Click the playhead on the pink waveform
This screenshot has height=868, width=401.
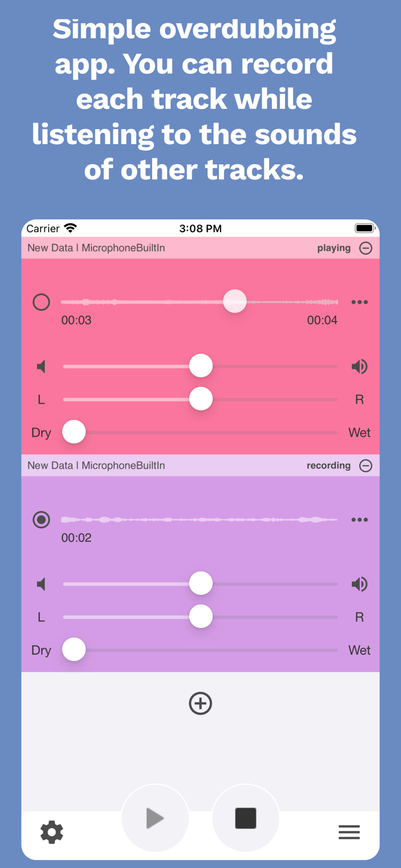tap(234, 301)
